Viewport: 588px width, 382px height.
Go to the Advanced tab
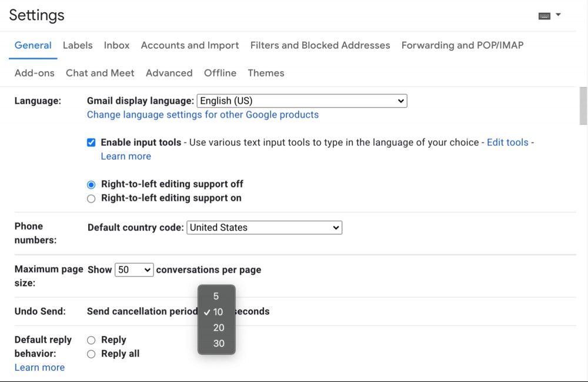pyautogui.click(x=169, y=73)
